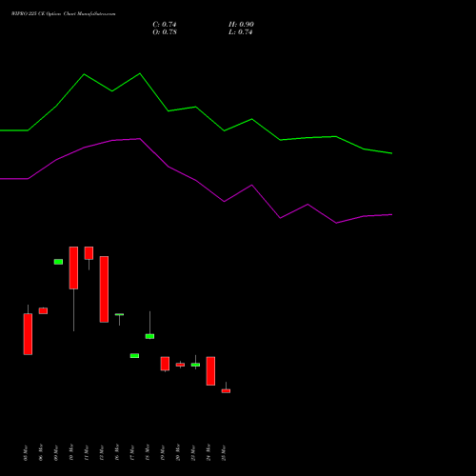
Task: Click the red candlestick above 05 Mar
Action: click(x=28, y=334)
